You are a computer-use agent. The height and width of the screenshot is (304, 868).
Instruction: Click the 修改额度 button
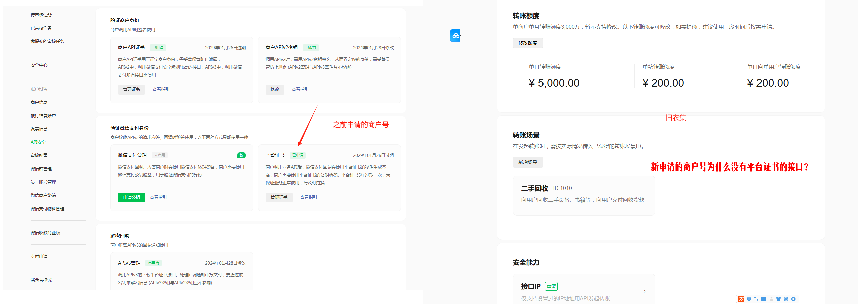pos(528,43)
